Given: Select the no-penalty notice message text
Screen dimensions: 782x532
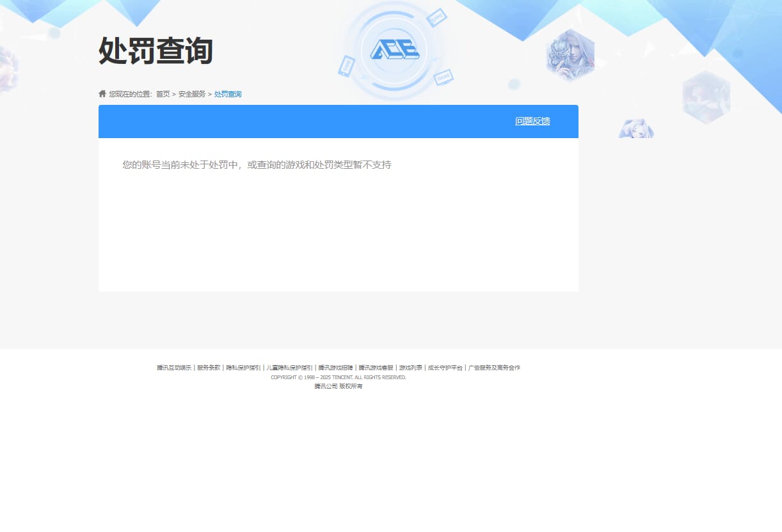Looking at the screenshot, I should [257, 164].
